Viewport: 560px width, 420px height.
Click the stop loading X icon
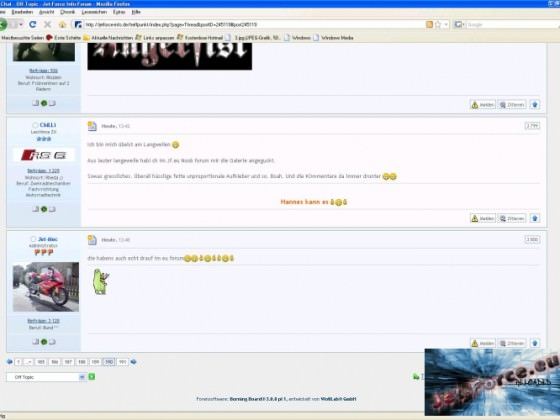coord(48,24)
